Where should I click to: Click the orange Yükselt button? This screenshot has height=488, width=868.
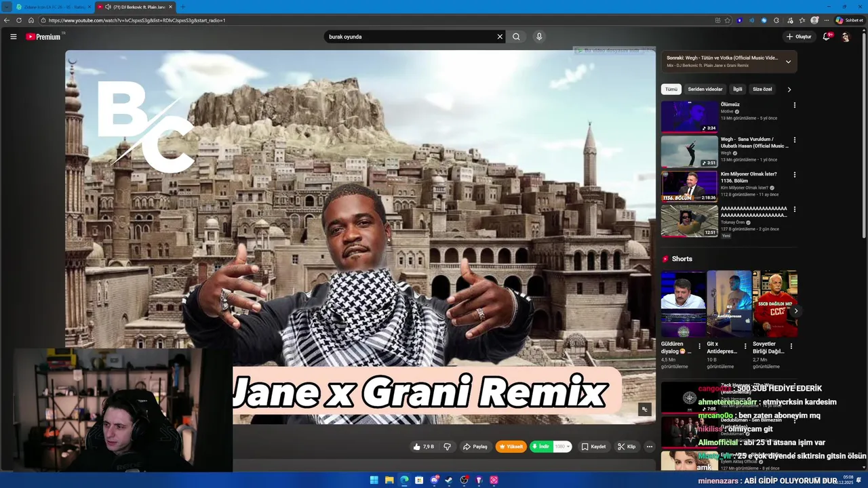(511, 447)
